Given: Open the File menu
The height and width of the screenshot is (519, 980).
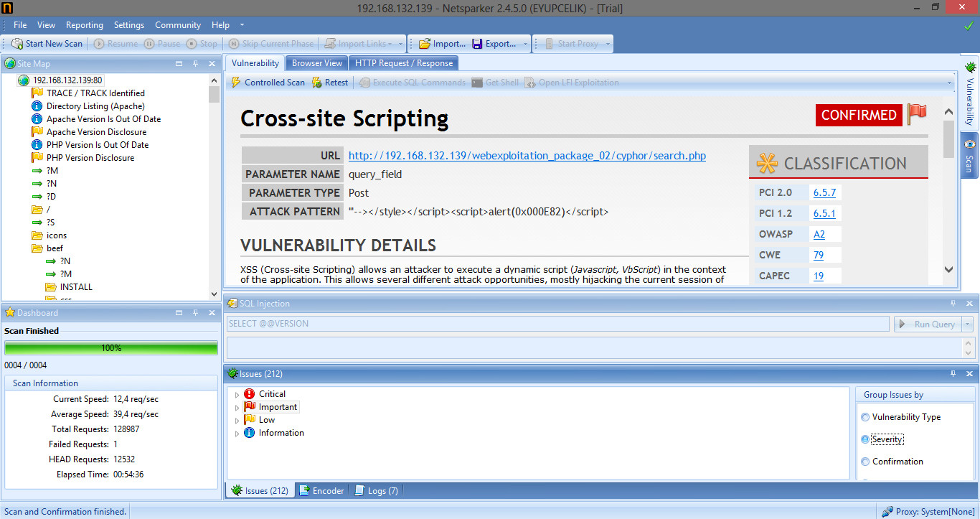Looking at the screenshot, I should pyautogui.click(x=20, y=25).
